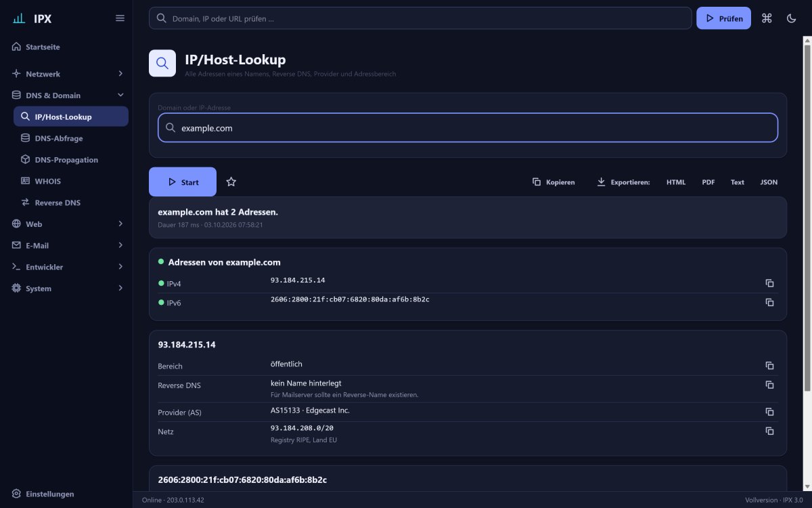Viewport: 812px width, 508px height.
Task: Toggle dark mode with the moon icon
Action: point(792,18)
